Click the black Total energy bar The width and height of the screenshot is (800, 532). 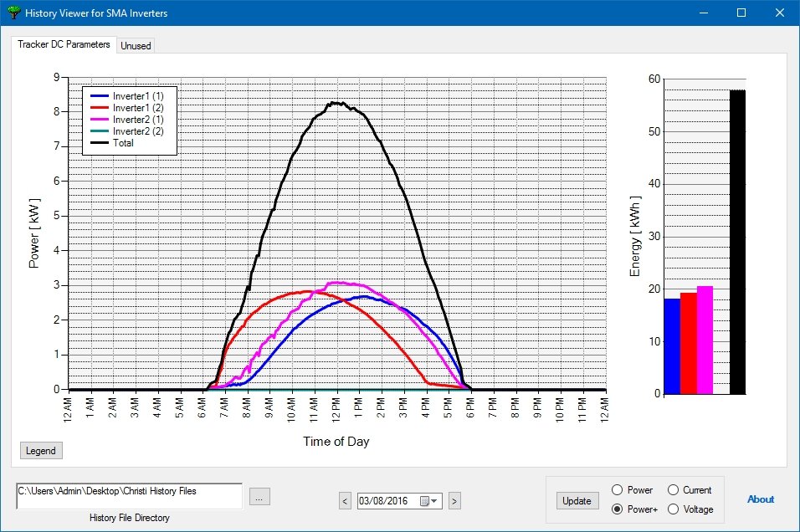737,242
